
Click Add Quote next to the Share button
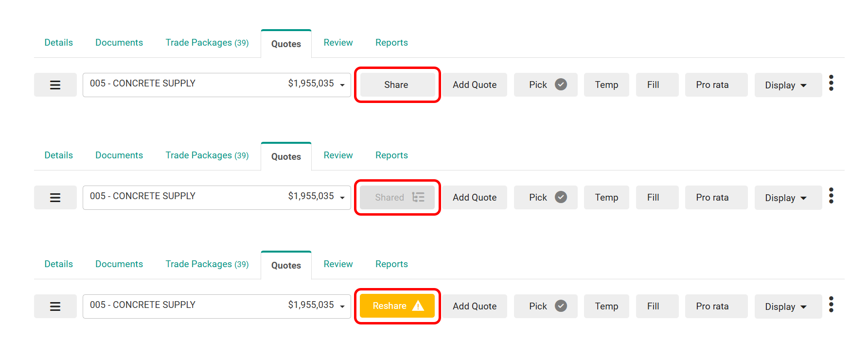(x=474, y=85)
